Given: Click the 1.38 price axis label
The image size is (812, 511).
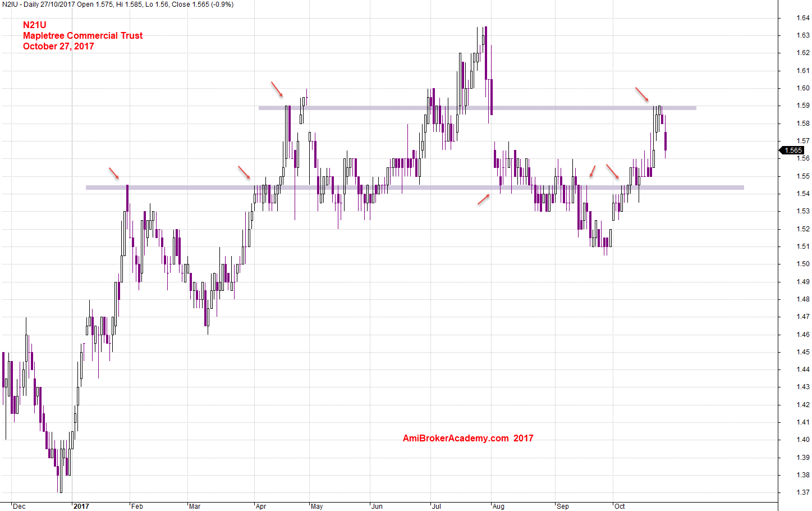Looking at the screenshot, I should [803, 475].
